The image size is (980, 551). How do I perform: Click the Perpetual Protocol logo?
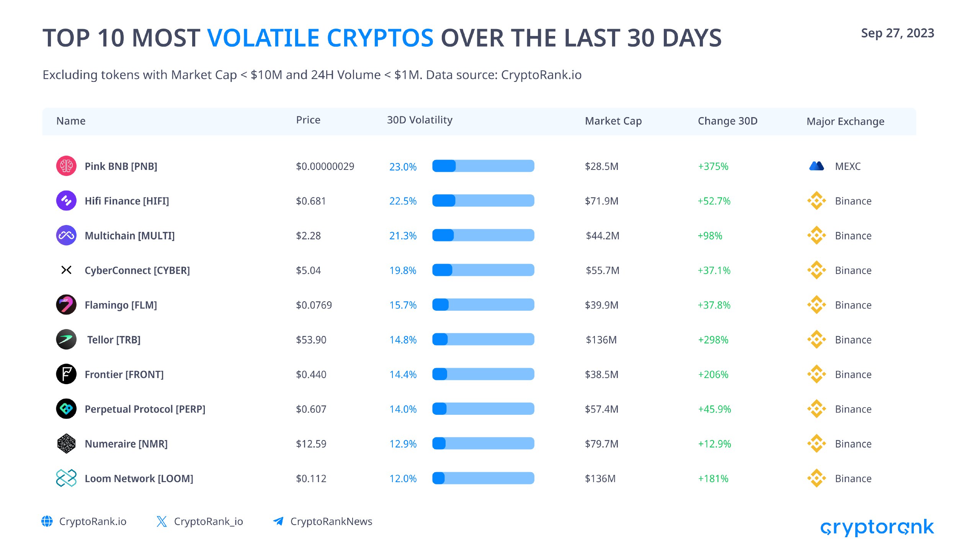pos(66,409)
